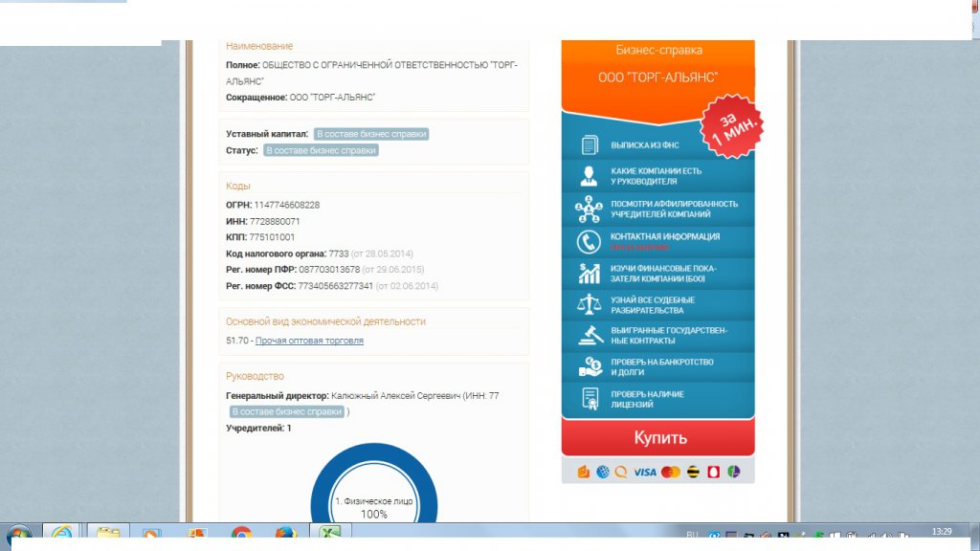Click the OGRN value 1147746608228

click(x=287, y=205)
